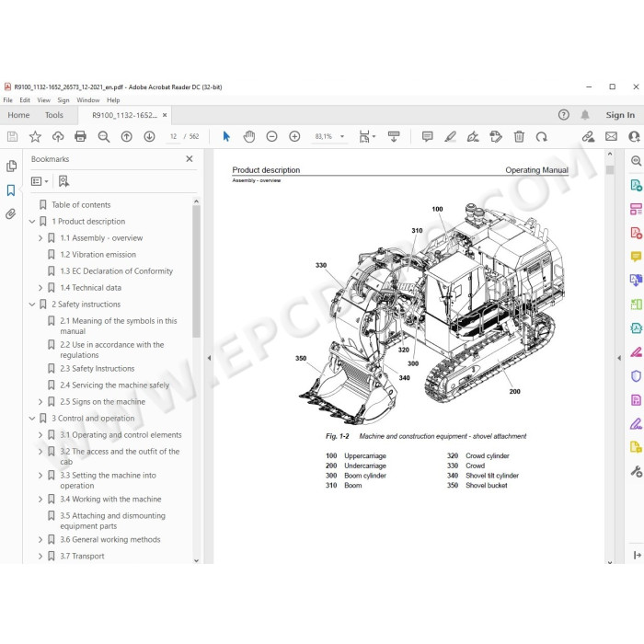The width and height of the screenshot is (644, 644).
Task: Open 1.3 EC Declaration of Conformity bookmark
Action: 116,271
